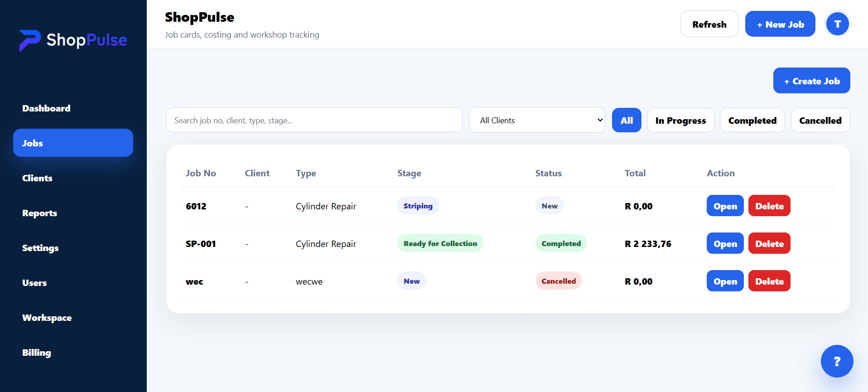868x392 pixels.
Task: Click the Stage column header
Action: coord(409,173)
